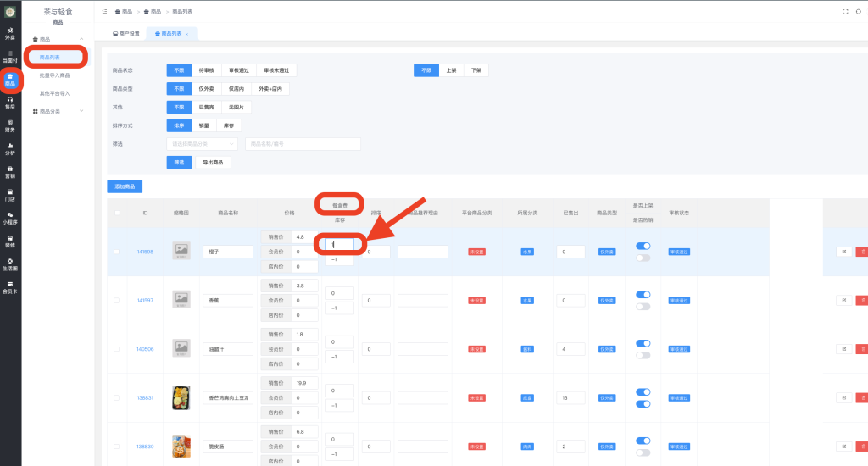Collapse sidebar using the menu fold icon
This screenshot has height=466, width=868.
tap(104, 12)
